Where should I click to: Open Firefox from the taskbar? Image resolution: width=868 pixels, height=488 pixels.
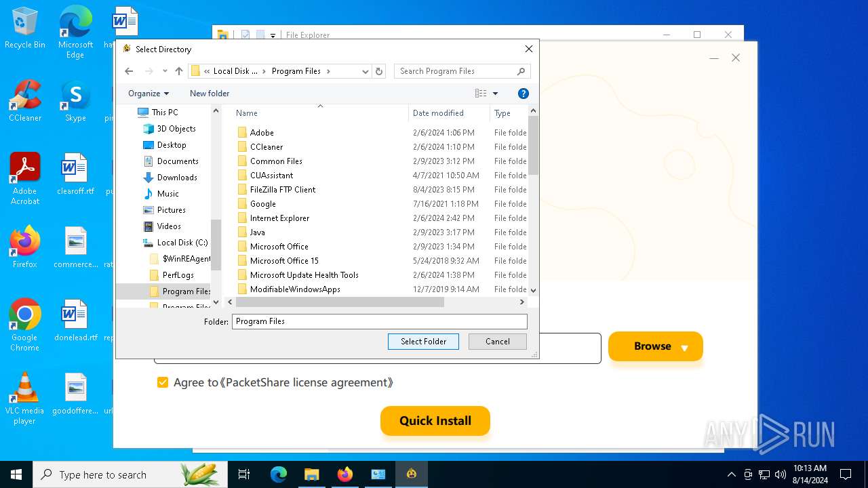click(x=345, y=474)
